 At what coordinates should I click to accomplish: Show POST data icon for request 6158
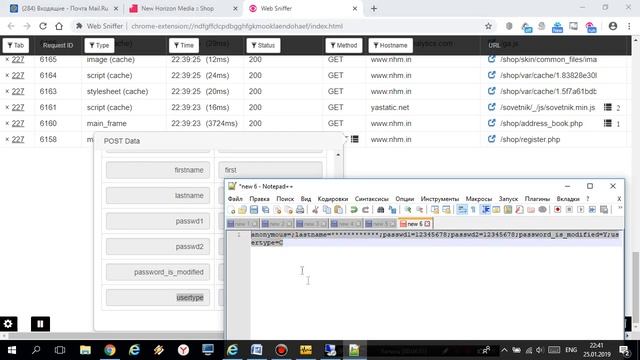pos(355,139)
